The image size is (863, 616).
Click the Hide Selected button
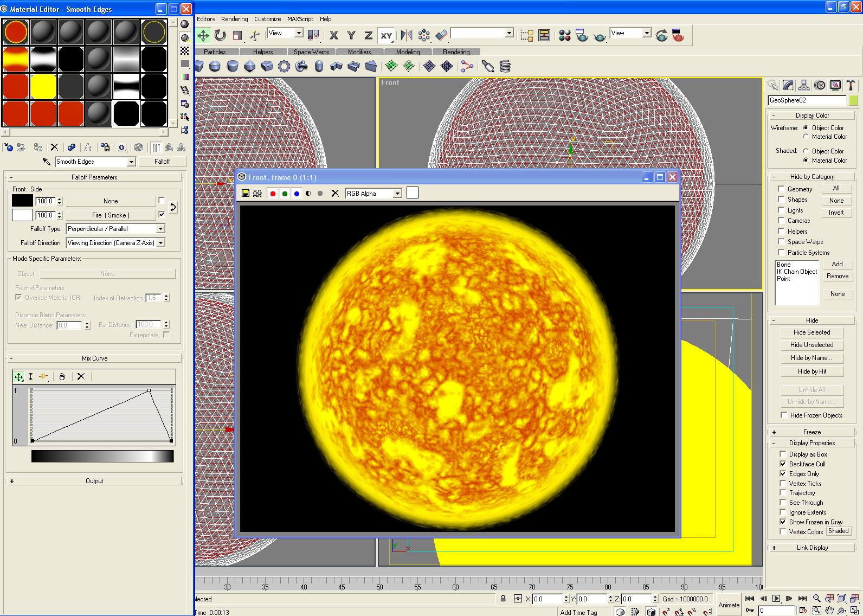(x=812, y=332)
